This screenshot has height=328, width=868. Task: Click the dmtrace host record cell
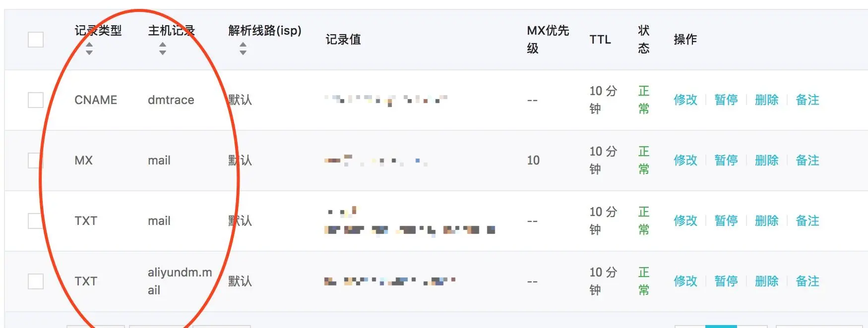pyautogui.click(x=171, y=100)
